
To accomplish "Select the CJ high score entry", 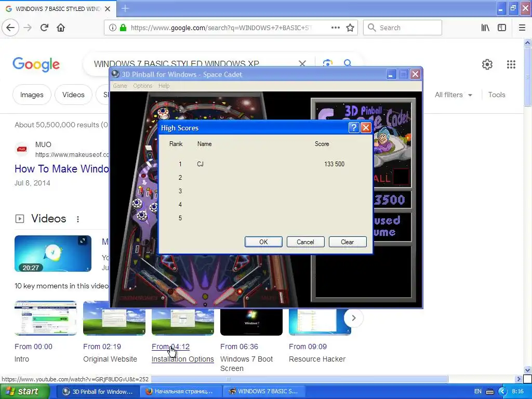I will [200, 164].
